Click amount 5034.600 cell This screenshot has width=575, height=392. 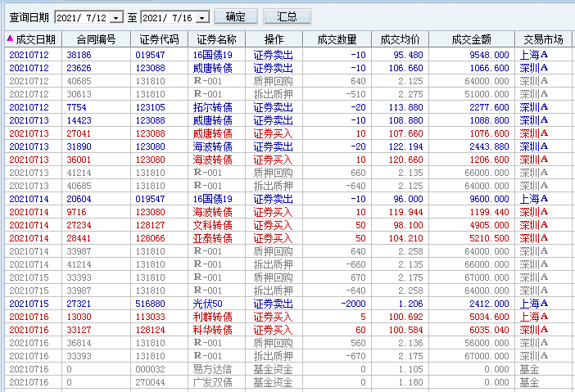tap(489, 317)
